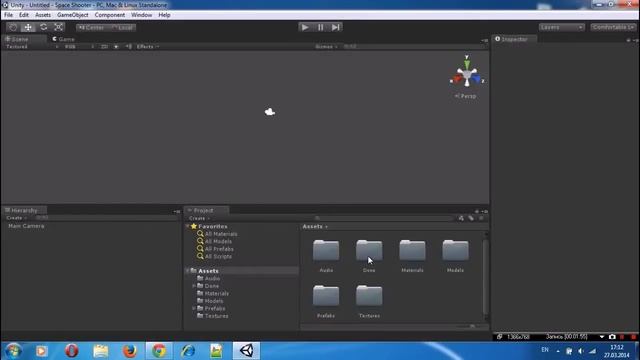Click the Play button
Screen dimensions: 640x360
[x=304, y=27]
